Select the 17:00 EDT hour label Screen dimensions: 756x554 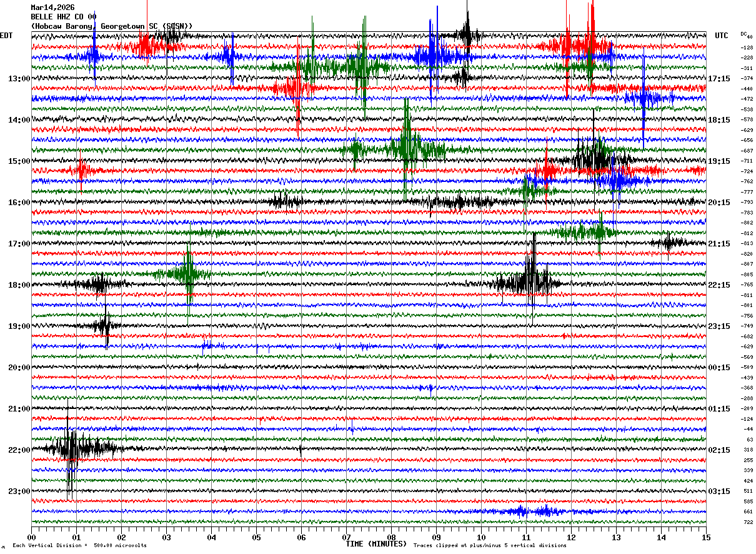click(x=19, y=243)
